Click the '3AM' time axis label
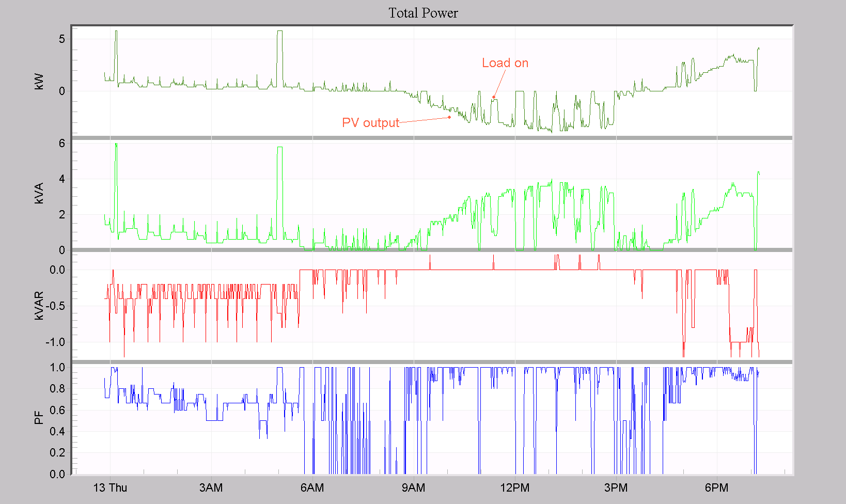This screenshot has height=504, width=846. [x=212, y=487]
